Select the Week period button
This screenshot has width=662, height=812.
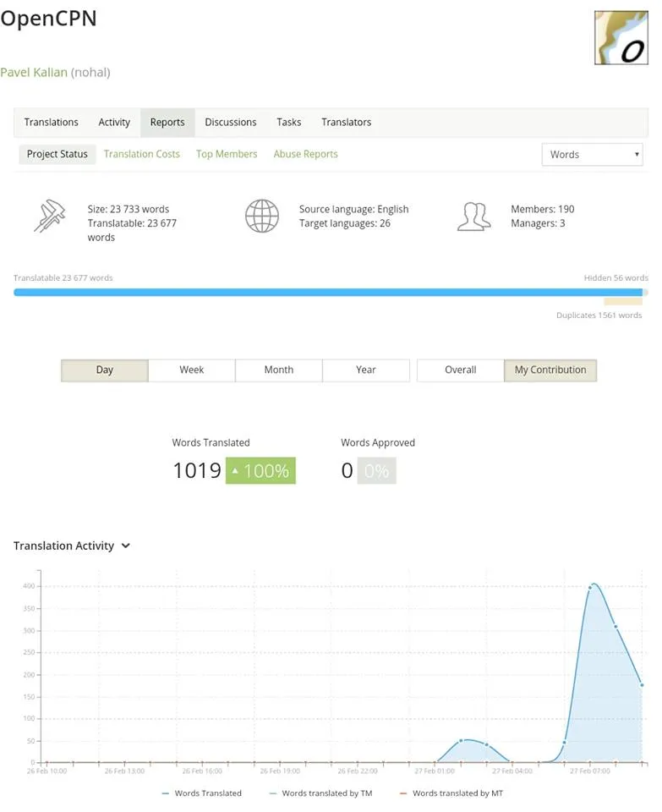192,370
